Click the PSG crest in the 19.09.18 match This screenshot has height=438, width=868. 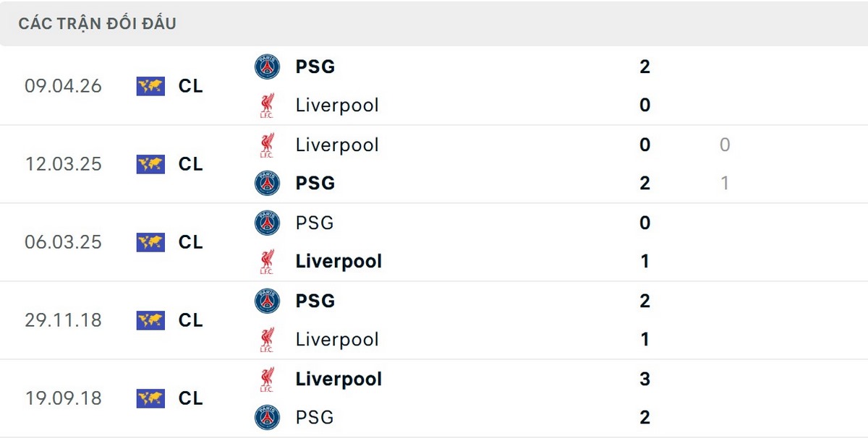tap(268, 418)
